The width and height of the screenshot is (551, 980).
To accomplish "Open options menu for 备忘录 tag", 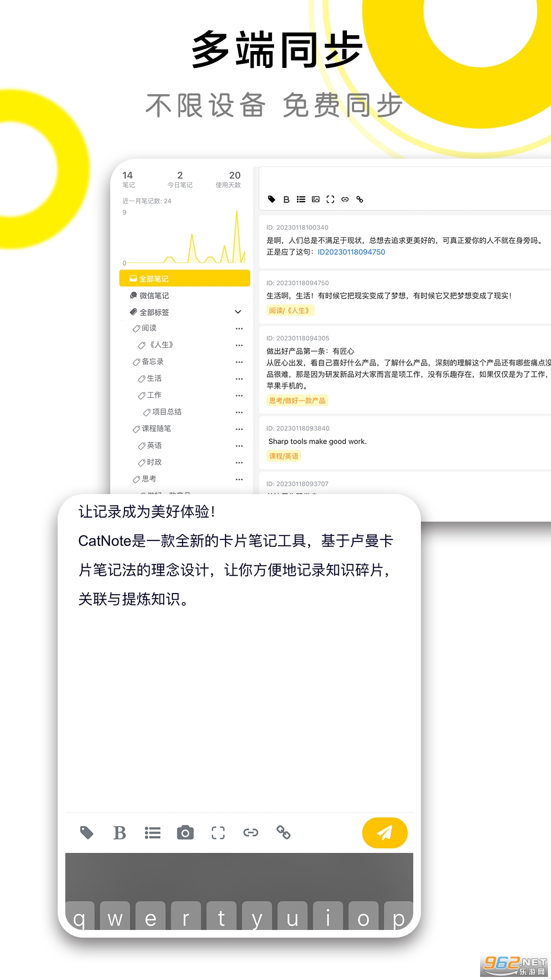I will point(239,362).
